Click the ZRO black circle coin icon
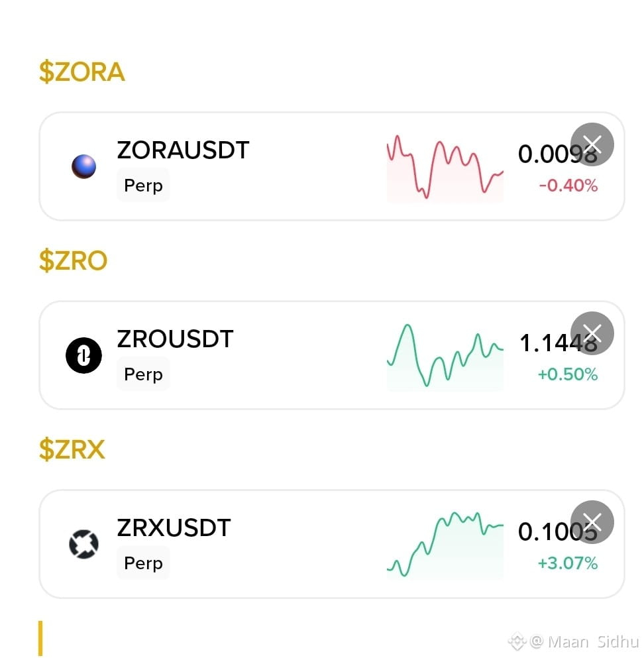This screenshot has height=658, width=644. (x=83, y=355)
